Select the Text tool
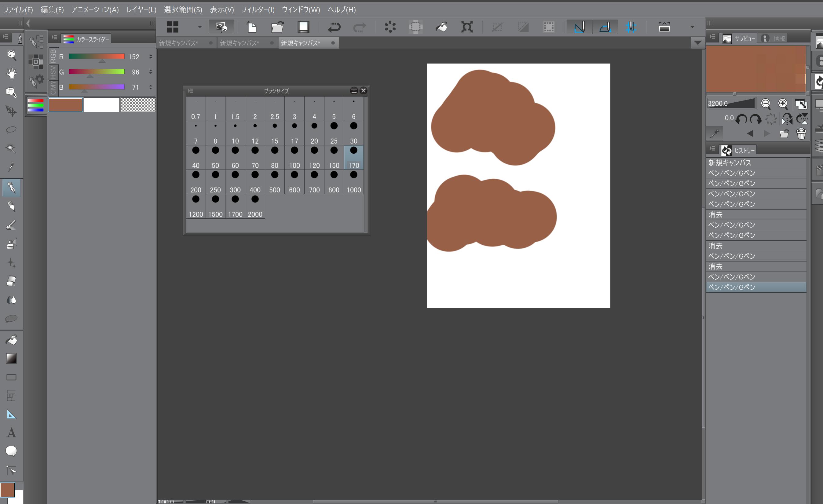Viewport: 823px width, 504px height. [x=11, y=433]
